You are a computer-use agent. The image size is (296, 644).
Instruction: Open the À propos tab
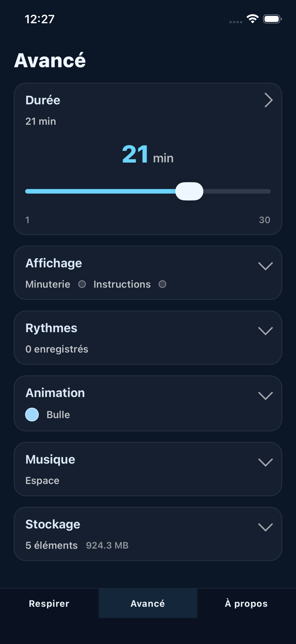click(x=246, y=603)
